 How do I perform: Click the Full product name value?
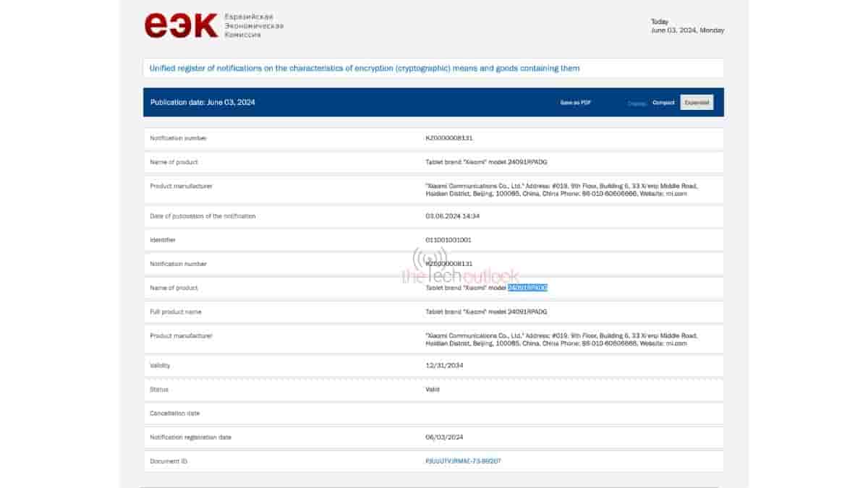click(486, 312)
